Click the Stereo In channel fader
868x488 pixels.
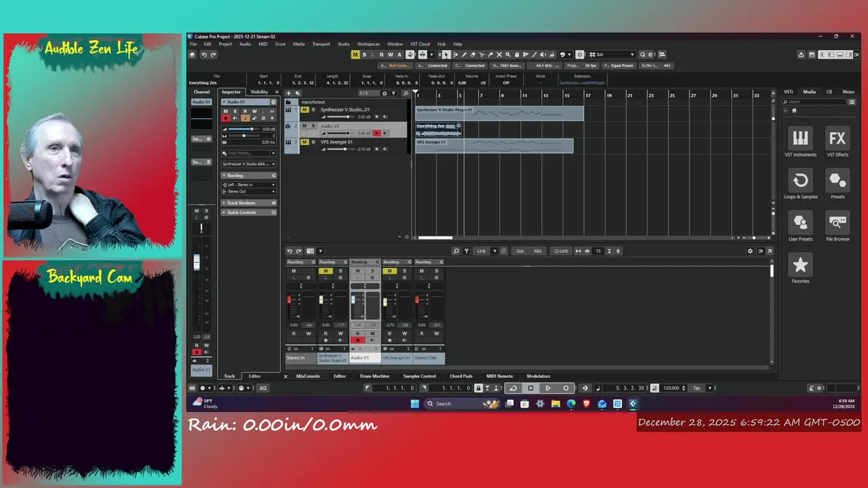[x=290, y=300]
